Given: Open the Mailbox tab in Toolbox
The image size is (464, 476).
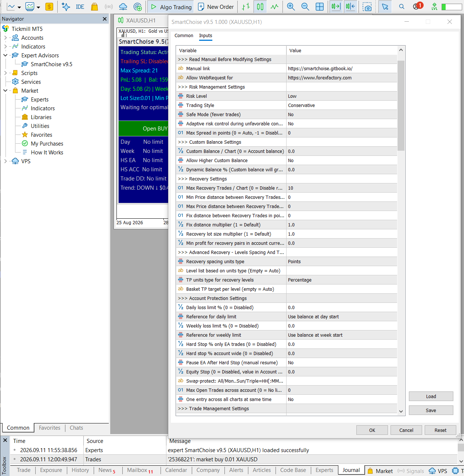Looking at the screenshot, I should (x=140, y=470).
